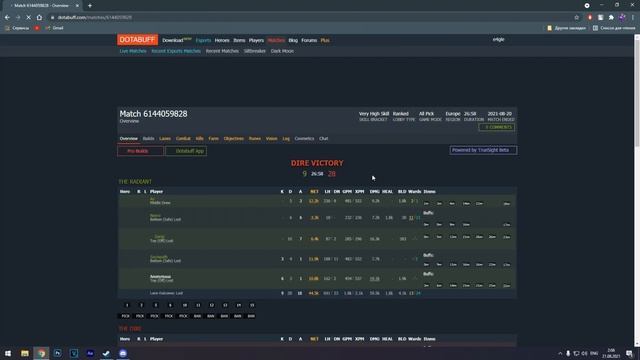Open File Explorer from the taskbar
640x360 pixels.
click(x=25, y=353)
